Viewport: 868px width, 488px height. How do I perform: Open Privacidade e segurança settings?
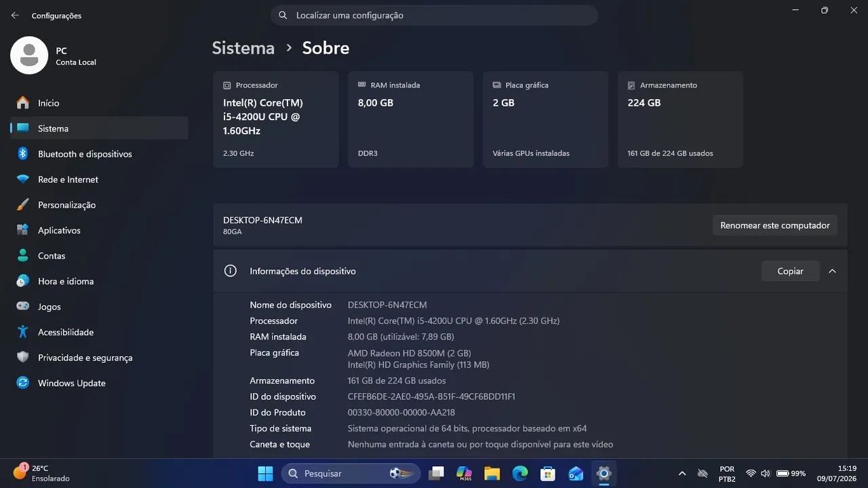coord(99,357)
